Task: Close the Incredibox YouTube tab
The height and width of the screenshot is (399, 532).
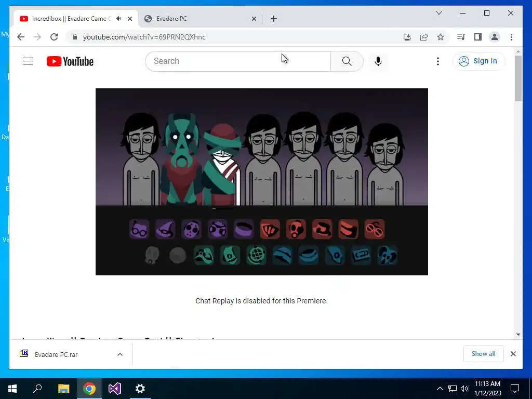Action: (129, 19)
